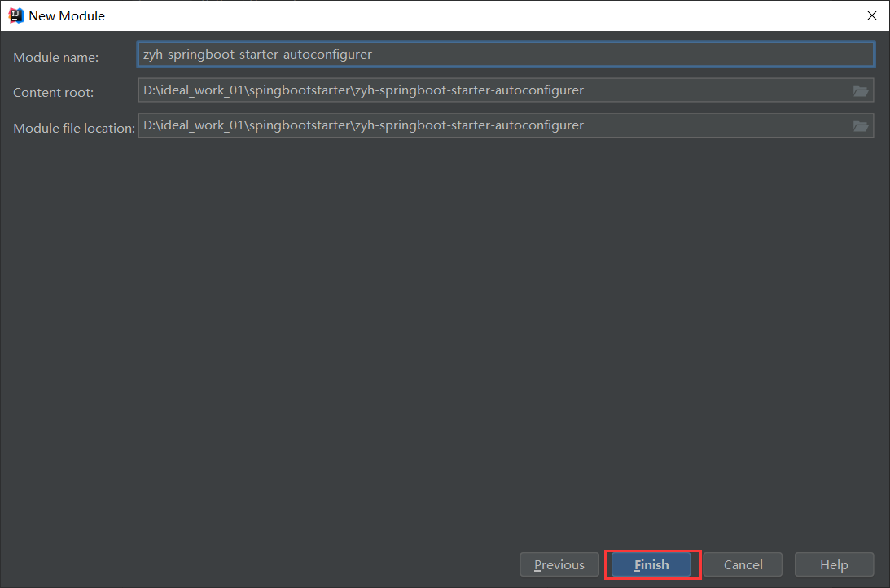Browse for Content root folder
This screenshot has height=588, width=890.
pos(861,90)
